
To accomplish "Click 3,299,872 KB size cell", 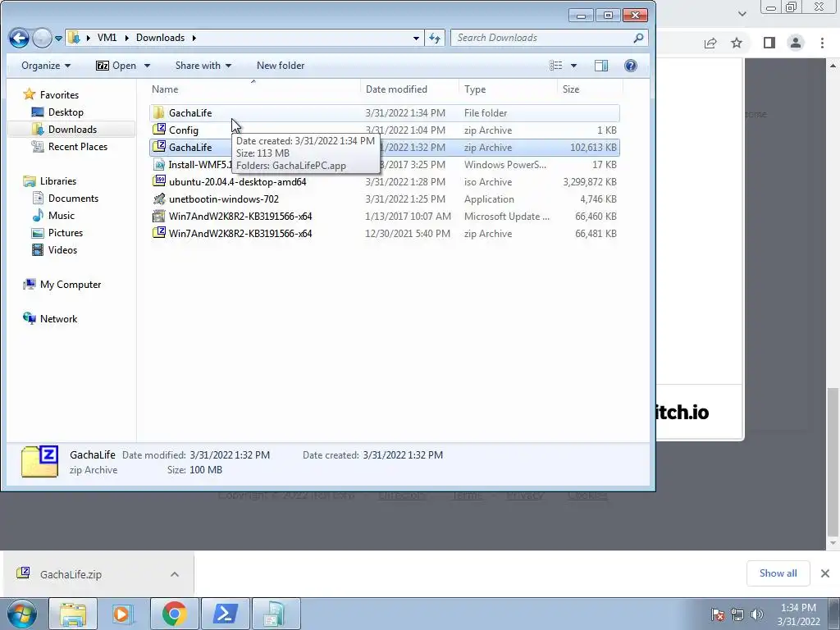I will point(589,182).
